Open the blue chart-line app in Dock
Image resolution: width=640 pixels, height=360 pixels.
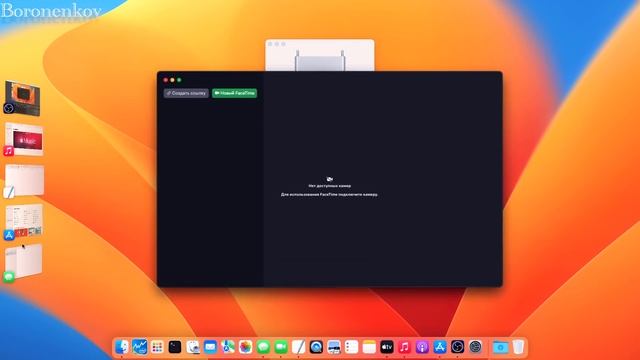[140, 347]
